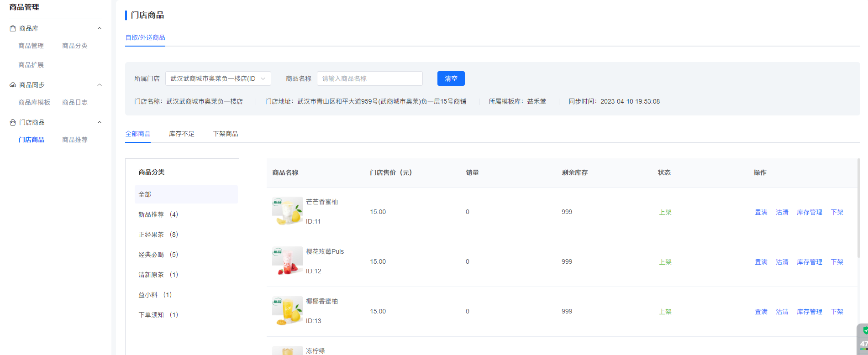Select the 正经果茶 (8) category
Image resolution: width=868 pixels, height=355 pixels.
(158, 235)
